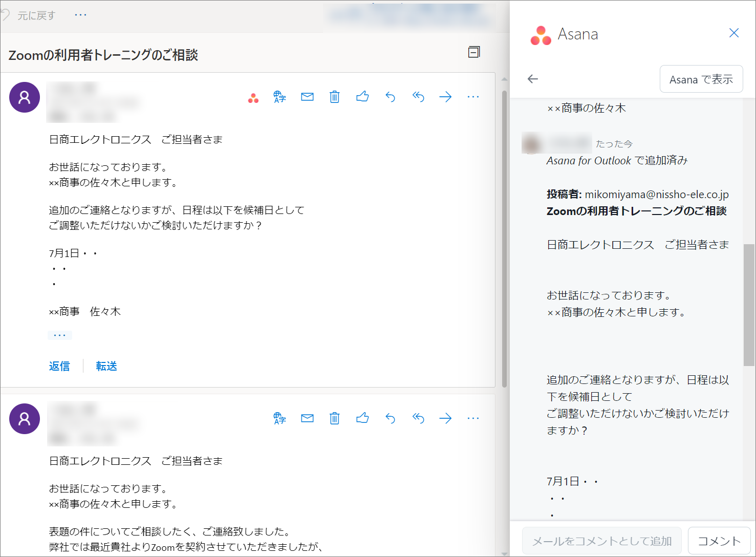
Task: Click the 元に戻す undo button
Action: [x=29, y=15]
